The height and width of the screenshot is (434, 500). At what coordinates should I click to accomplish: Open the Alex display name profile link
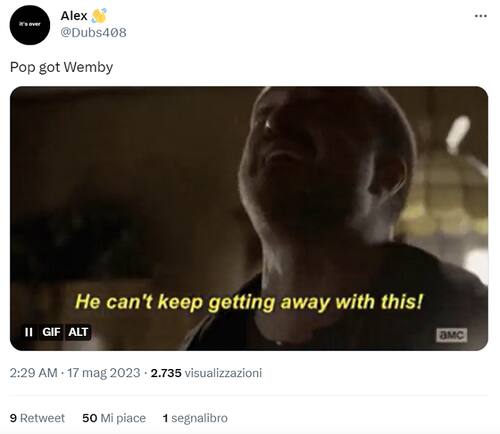(x=74, y=16)
